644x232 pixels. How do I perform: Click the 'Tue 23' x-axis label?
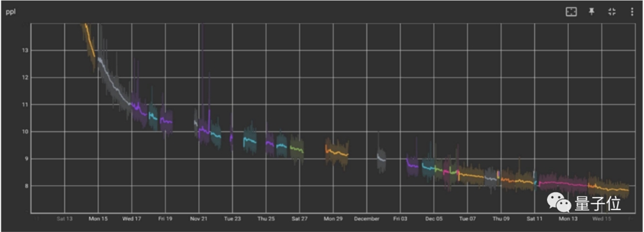click(x=232, y=219)
